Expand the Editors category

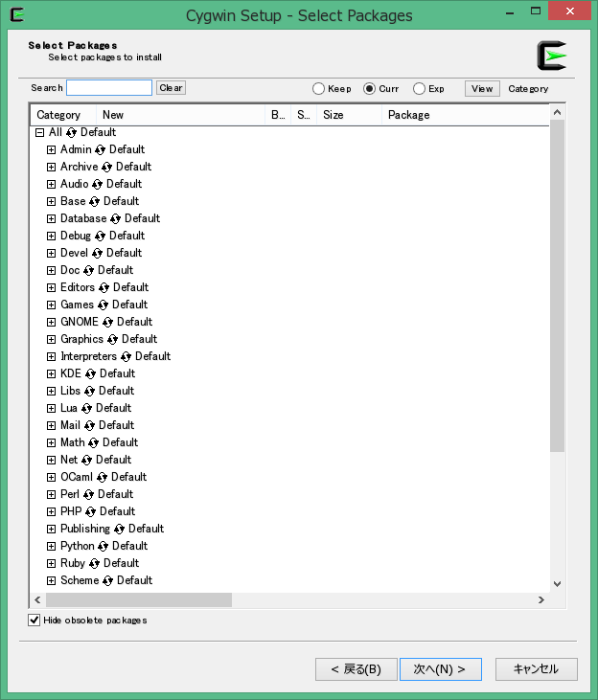[x=52, y=288]
